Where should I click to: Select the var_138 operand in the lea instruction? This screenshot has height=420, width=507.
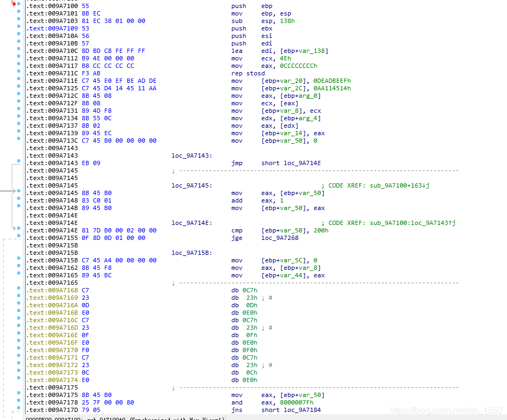pos(313,51)
